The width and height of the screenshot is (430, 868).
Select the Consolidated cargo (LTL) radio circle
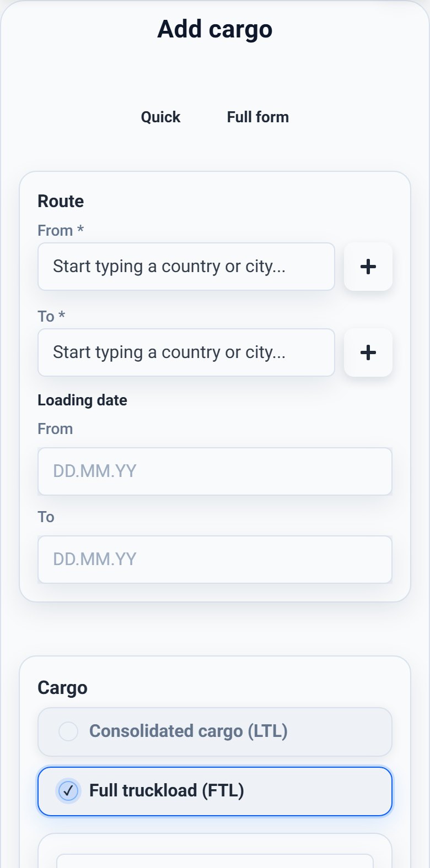coord(68,731)
